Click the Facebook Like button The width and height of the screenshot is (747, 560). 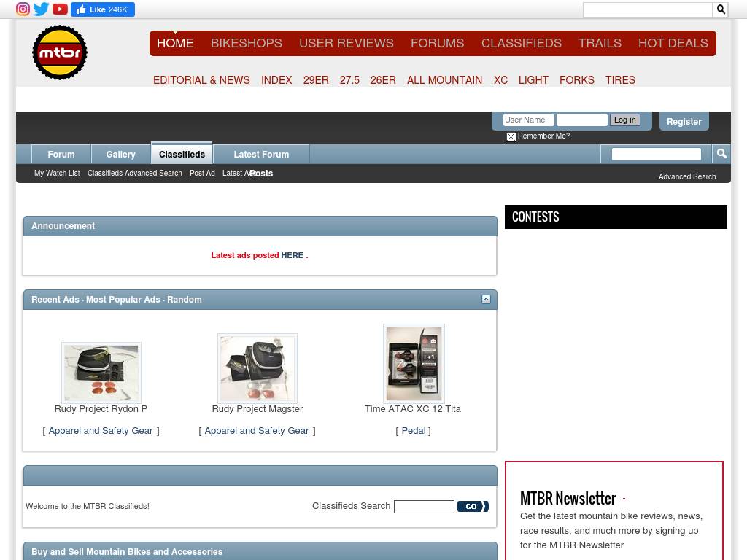point(102,9)
